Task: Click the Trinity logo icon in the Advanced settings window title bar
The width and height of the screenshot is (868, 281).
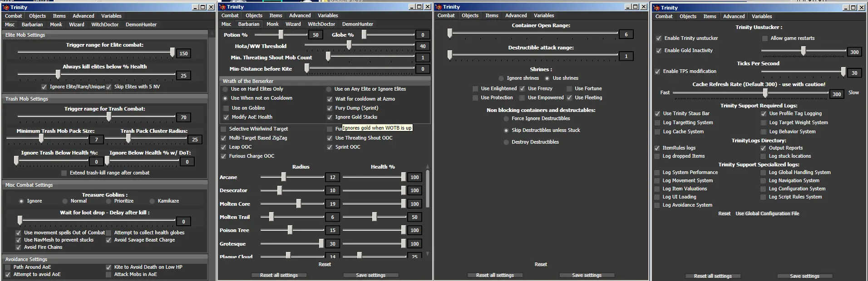Action: (656, 8)
